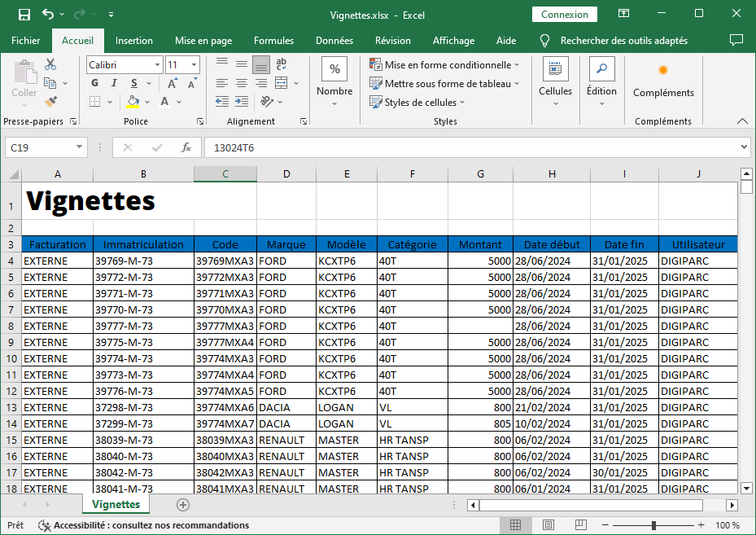Open comments pane icon
This screenshot has width=756, height=535.
point(736,40)
